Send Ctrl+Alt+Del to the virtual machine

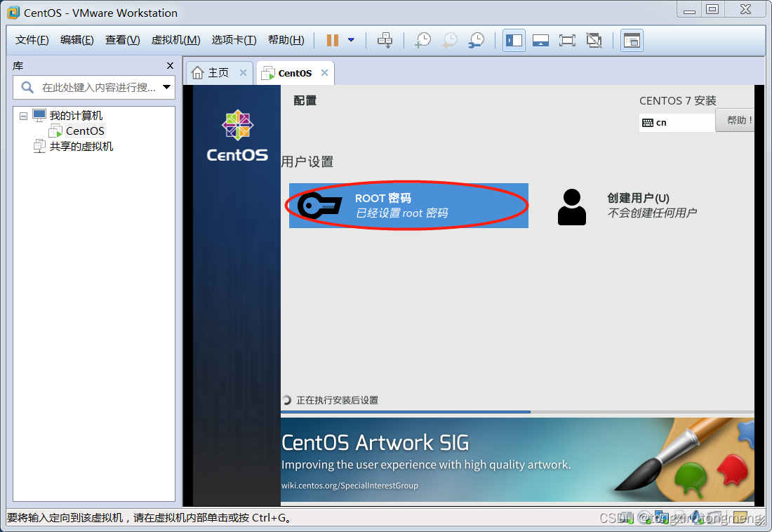coord(385,41)
